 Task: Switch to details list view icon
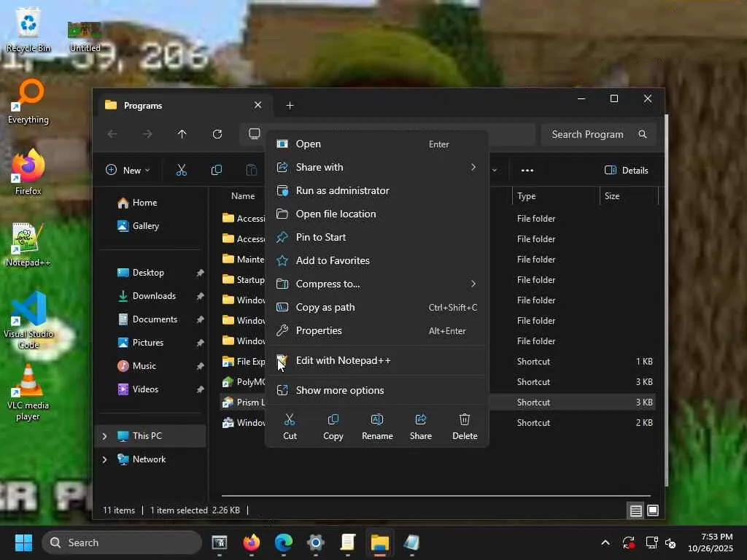(635, 510)
